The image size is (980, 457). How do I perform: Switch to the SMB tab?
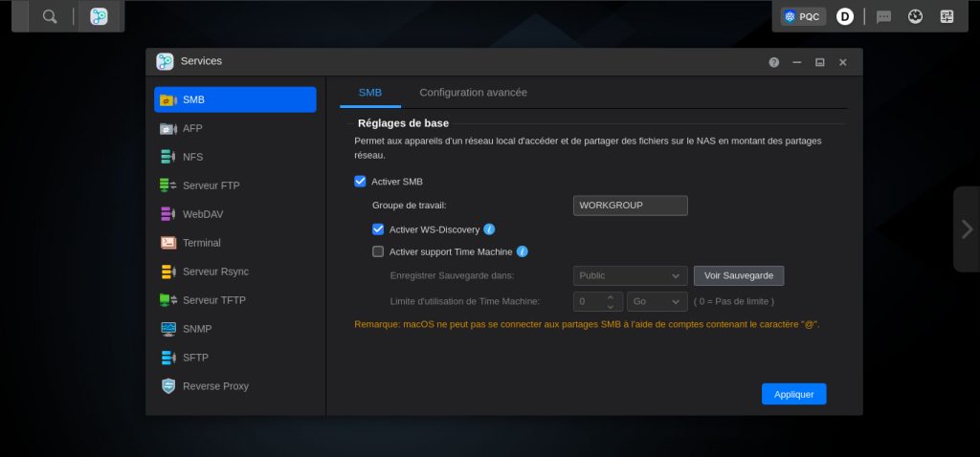[x=370, y=93]
